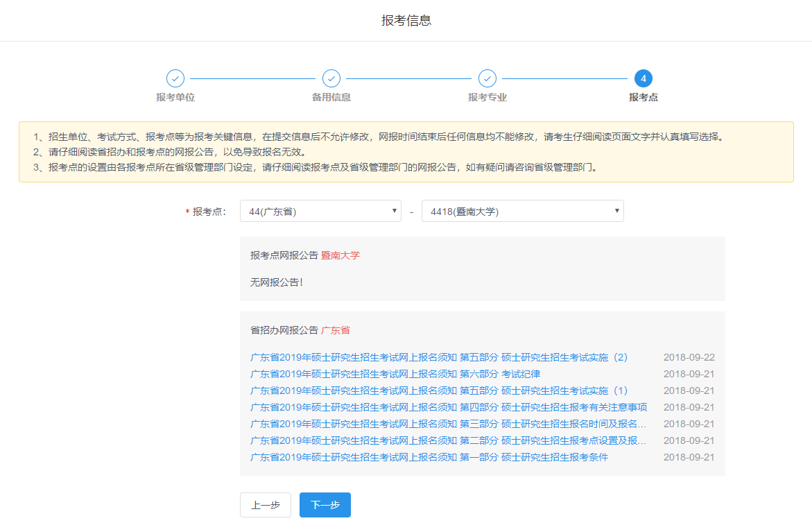
Task: Open notice 第一部分 硕士研究生报考条件
Action: point(429,457)
